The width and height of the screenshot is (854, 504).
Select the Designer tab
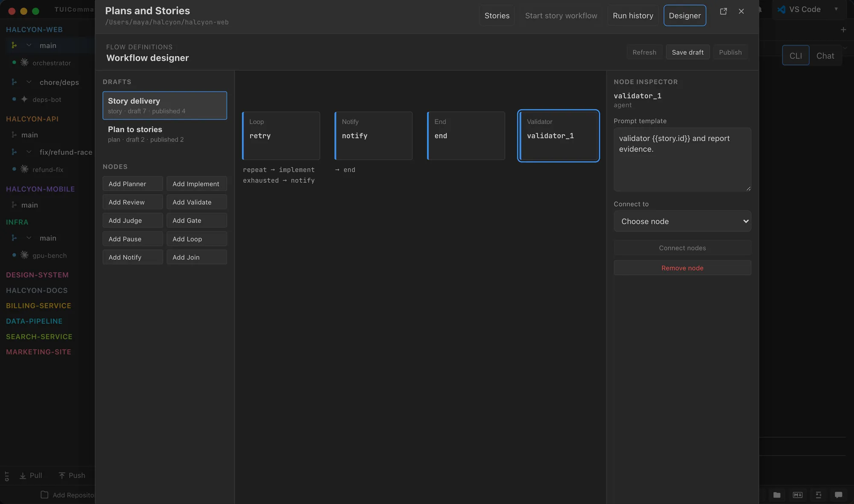684,15
